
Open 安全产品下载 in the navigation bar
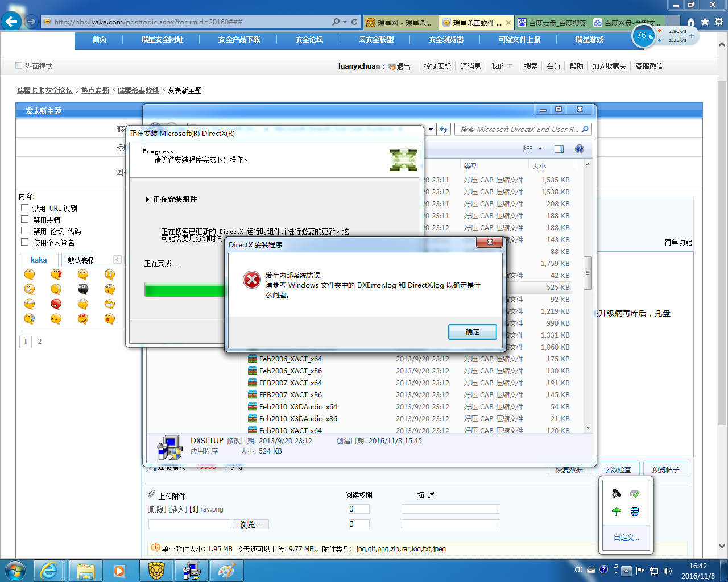(239, 39)
